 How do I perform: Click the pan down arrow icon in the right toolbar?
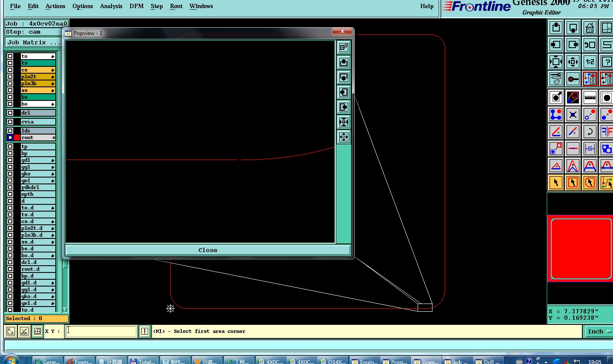click(573, 28)
